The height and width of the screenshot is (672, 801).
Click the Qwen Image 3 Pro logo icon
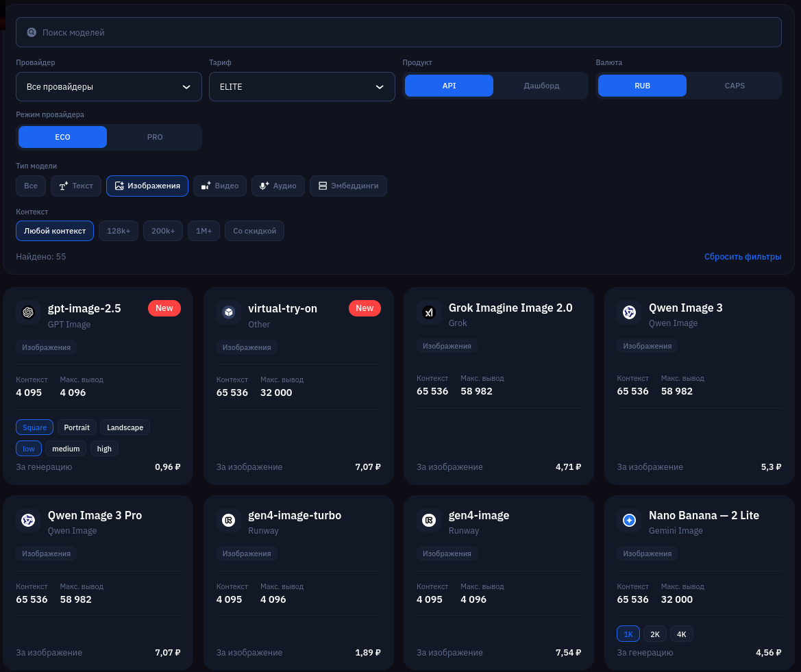pyautogui.click(x=28, y=520)
